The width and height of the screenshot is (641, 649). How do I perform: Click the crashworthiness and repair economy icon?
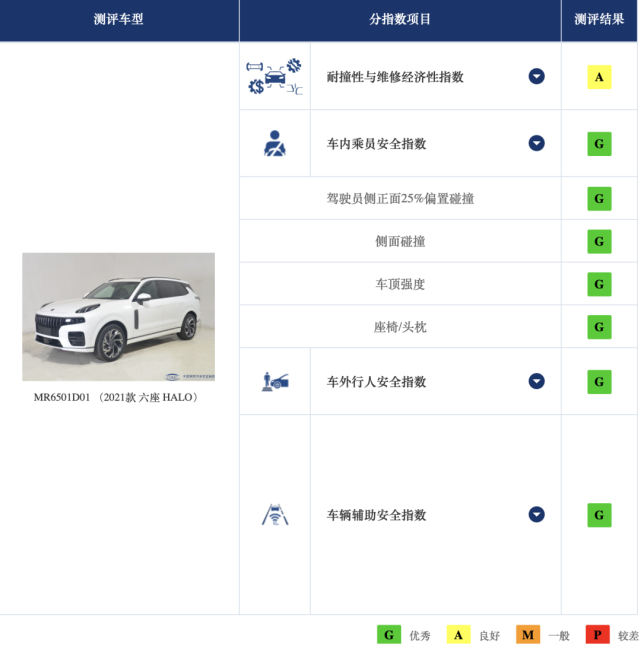pyautogui.click(x=274, y=76)
